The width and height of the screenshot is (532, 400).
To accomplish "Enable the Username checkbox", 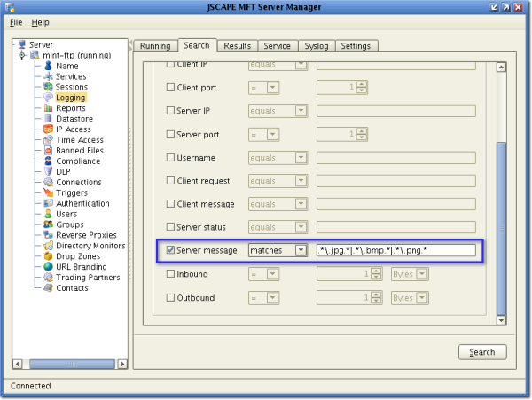I will tap(170, 157).
